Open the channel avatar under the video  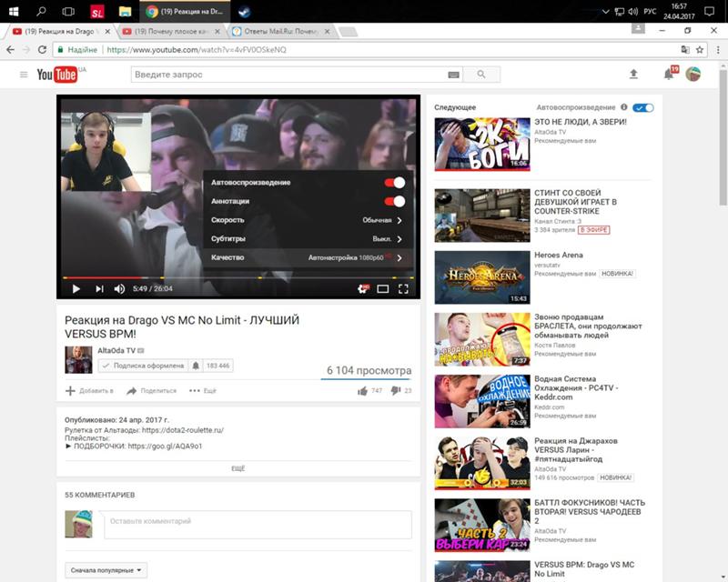click(x=78, y=360)
